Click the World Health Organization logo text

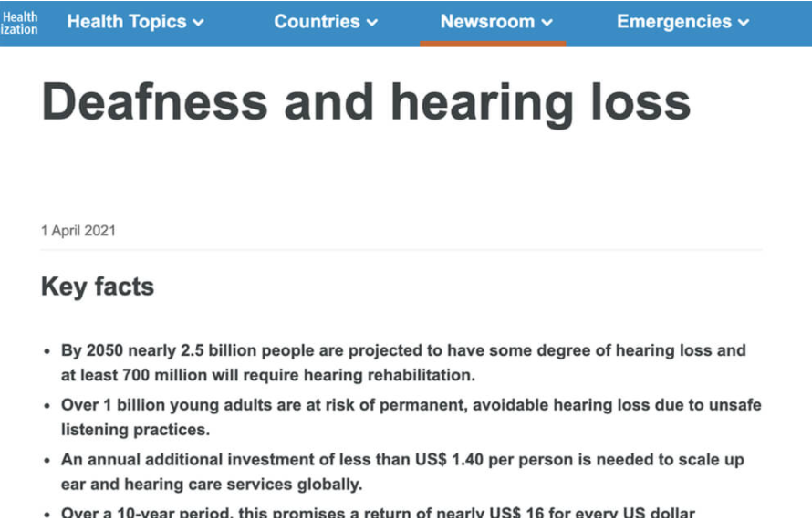tap(19, 23)
